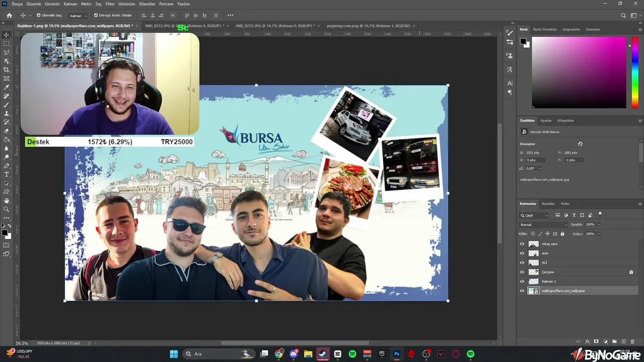The width and height of the screenshot is (644, 362).
Task: Select the Clone Stamp tool
Action: [x=7, y=114]
